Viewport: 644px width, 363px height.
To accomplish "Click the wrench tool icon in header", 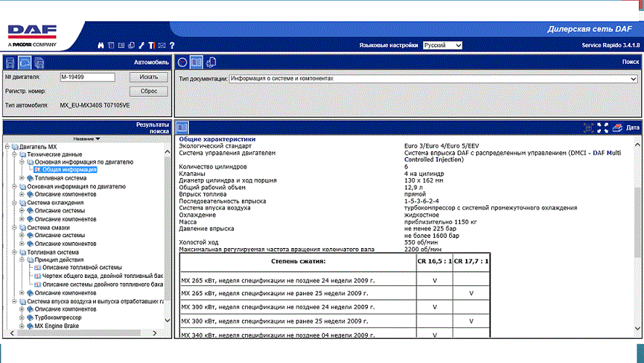I will (141, 45).
